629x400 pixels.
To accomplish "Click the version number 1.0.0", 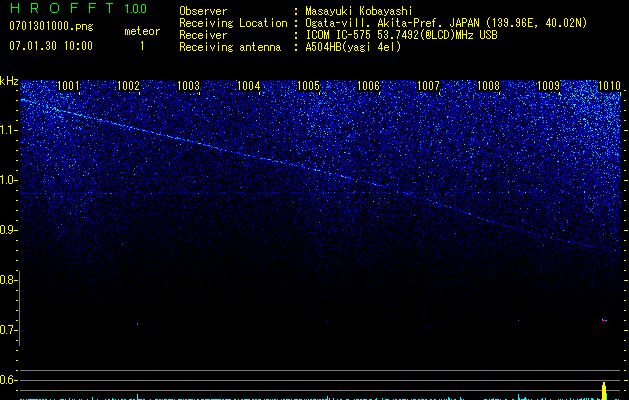I will (135, 9).
